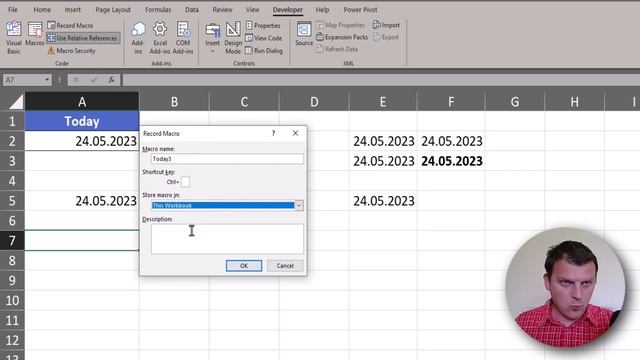640x360 pixels.
Task: Switch to the View tab
Action: click(x=253, y=9)
